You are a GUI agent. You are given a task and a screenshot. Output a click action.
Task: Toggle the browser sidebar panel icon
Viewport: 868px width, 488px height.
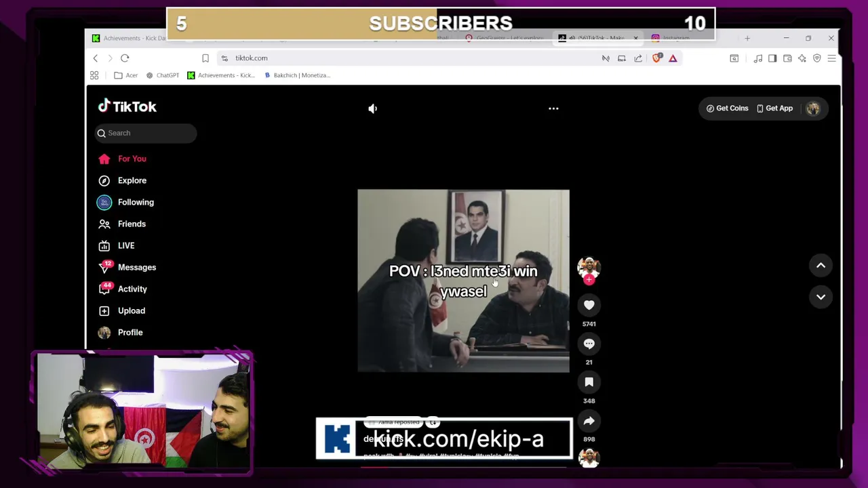point(772,58)
